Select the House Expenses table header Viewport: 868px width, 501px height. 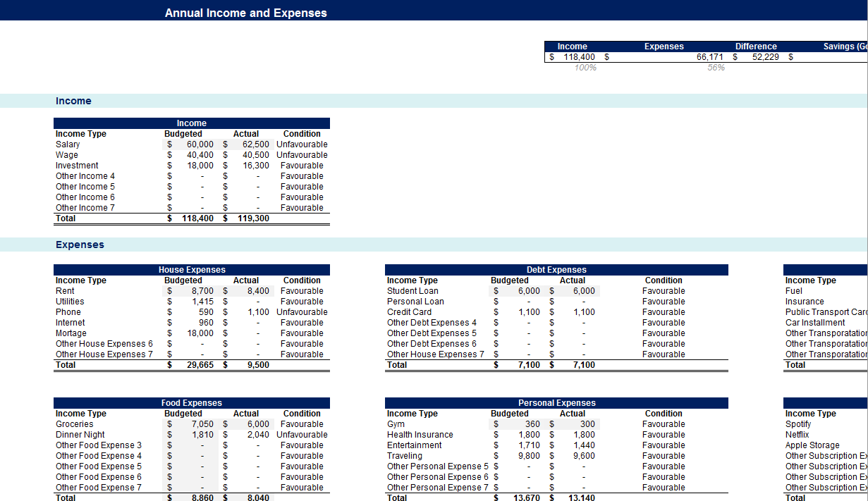(192, 269)
